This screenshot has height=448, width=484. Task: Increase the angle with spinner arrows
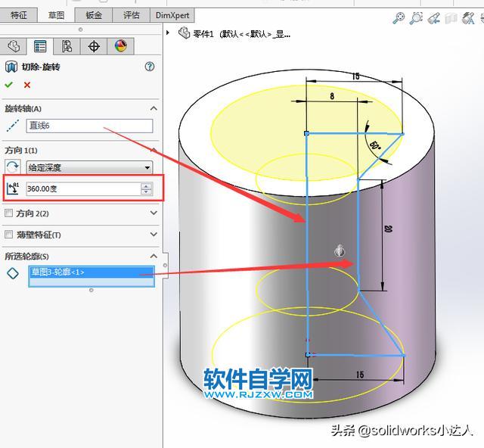(x=146, y=186)
